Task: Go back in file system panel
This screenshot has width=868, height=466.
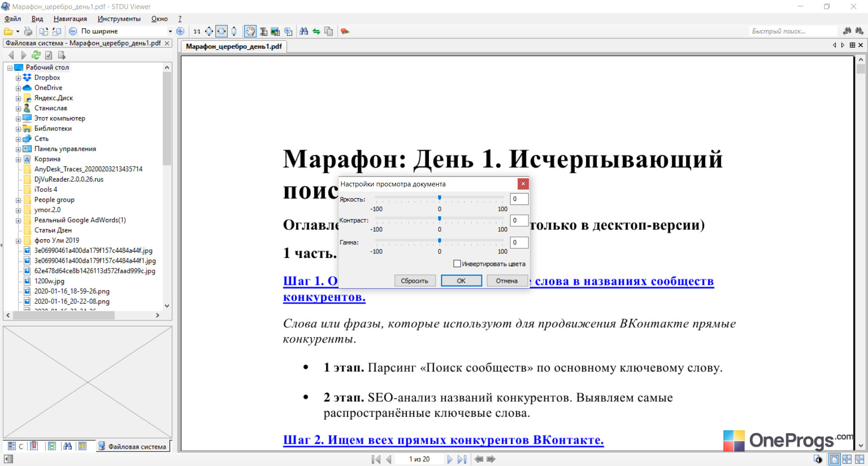Action: (11, 55)
